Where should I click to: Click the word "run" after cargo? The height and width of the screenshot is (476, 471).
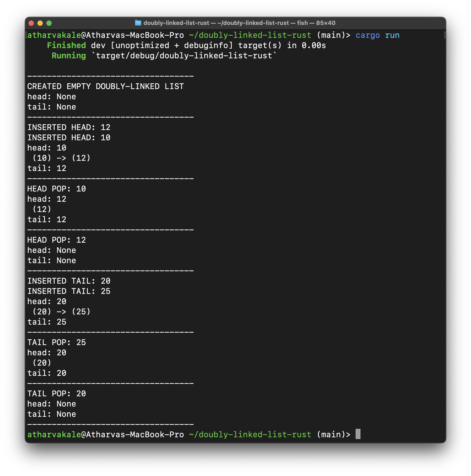(392, 35)
